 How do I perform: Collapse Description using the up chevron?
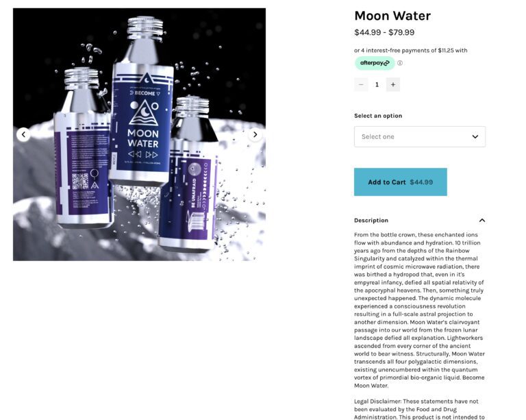click(482, 221)
